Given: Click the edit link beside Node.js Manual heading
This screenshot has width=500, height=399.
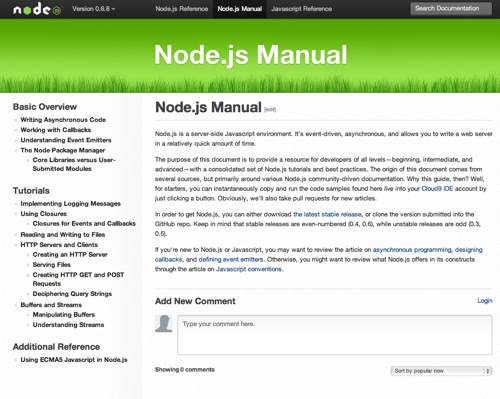Looking at the screenshot, I should pos(270,109).
